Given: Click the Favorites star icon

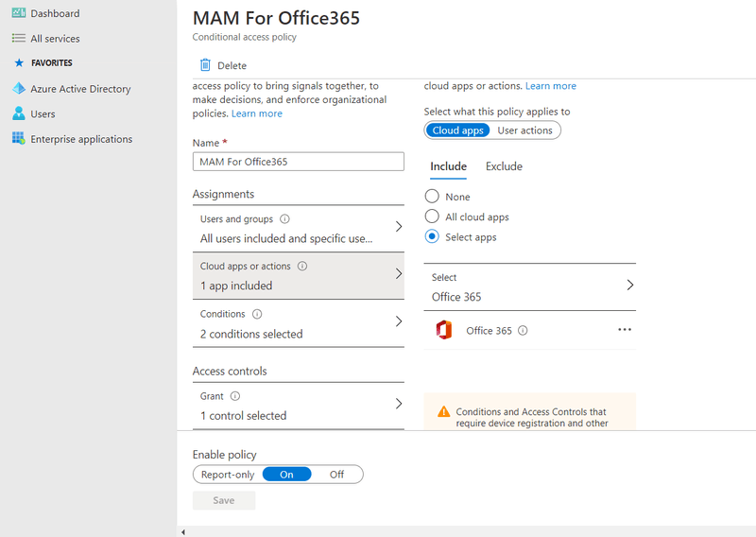Looking at the screenshot, I should tap(19, 62).
